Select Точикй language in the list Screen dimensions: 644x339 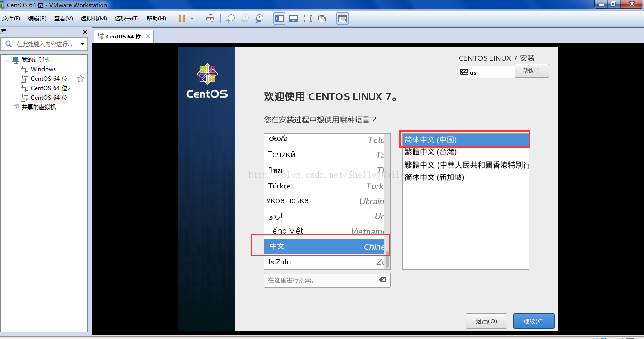324,155
